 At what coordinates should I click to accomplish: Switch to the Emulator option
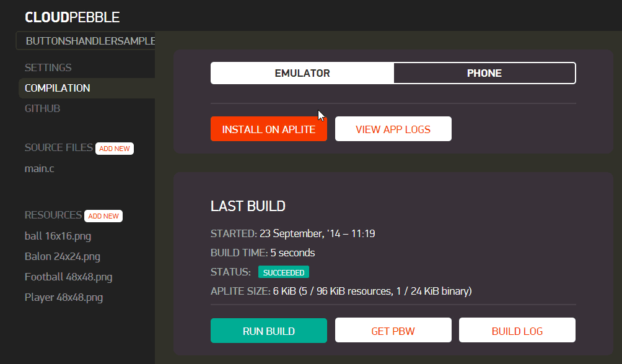pos(302,73)
